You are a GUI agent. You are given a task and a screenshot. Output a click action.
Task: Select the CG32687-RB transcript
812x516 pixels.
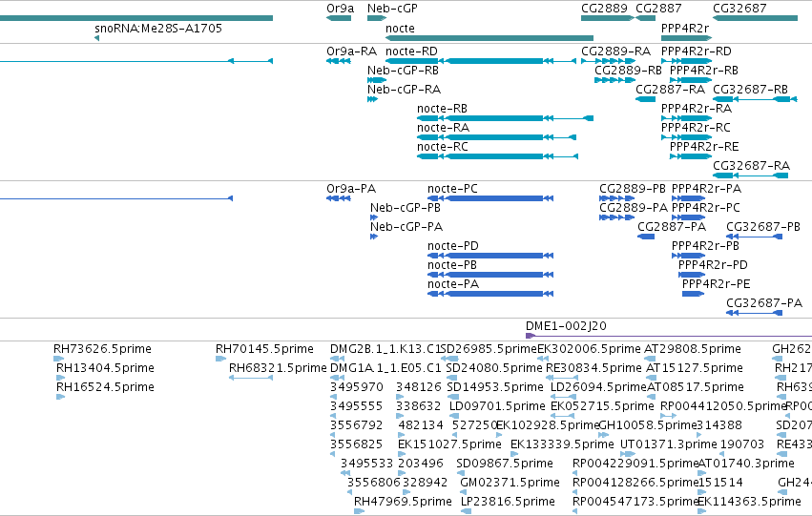[755, 99]
